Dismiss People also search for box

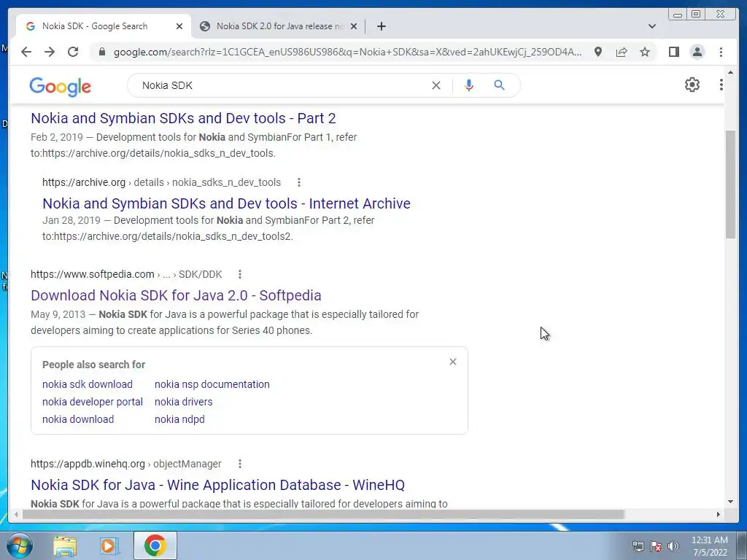(452, 362)
